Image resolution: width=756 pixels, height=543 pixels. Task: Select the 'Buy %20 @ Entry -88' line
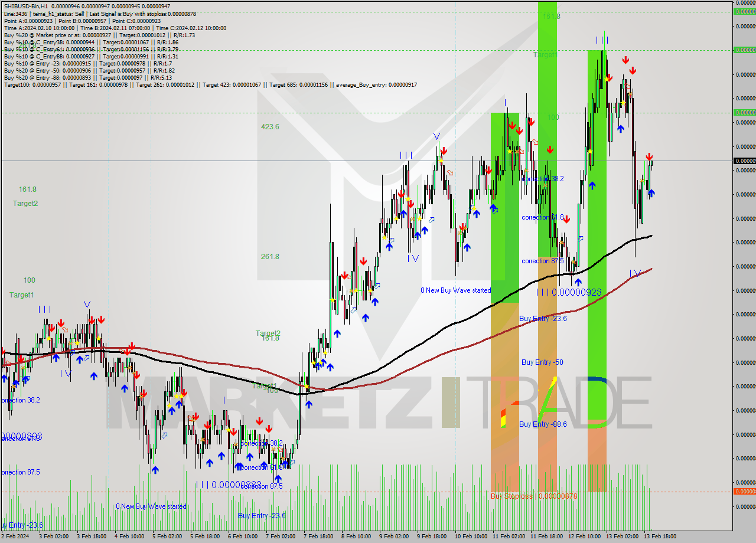click(x=87, y=77)
